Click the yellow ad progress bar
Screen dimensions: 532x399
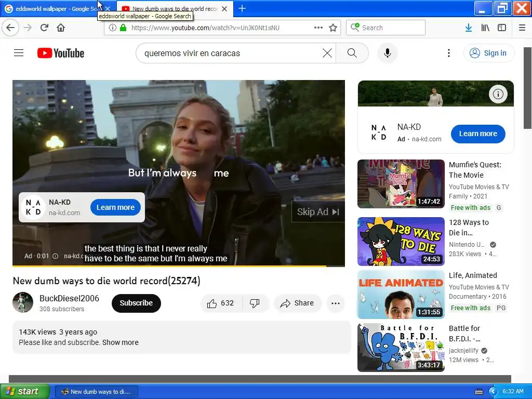point(169,266)
